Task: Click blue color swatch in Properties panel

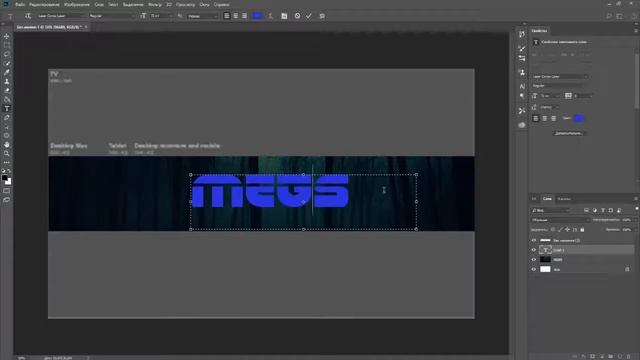Action: tap(579, 118)
